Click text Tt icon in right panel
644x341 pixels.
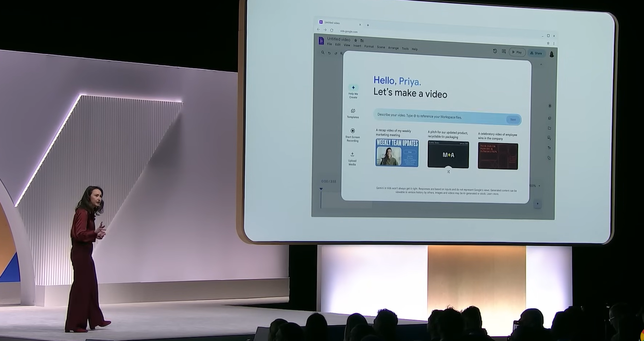click(549, 148)
